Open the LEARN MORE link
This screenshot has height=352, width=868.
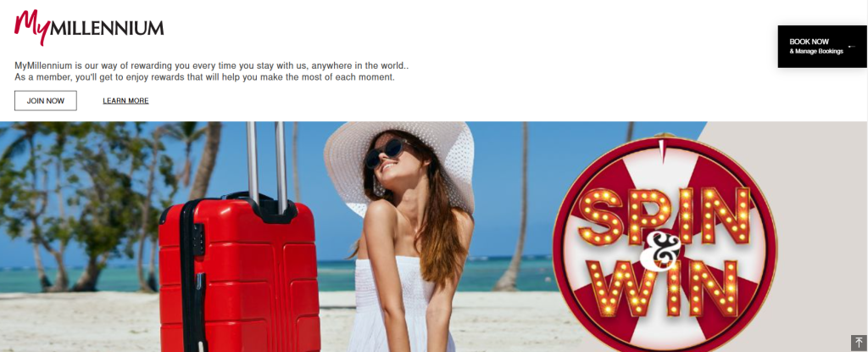[125, 101]
